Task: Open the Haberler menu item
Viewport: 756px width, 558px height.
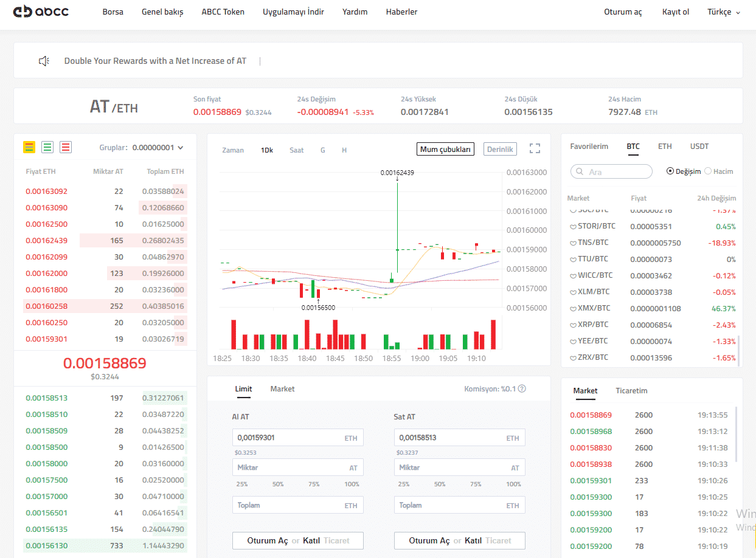Action: click(x=401, y=12)
